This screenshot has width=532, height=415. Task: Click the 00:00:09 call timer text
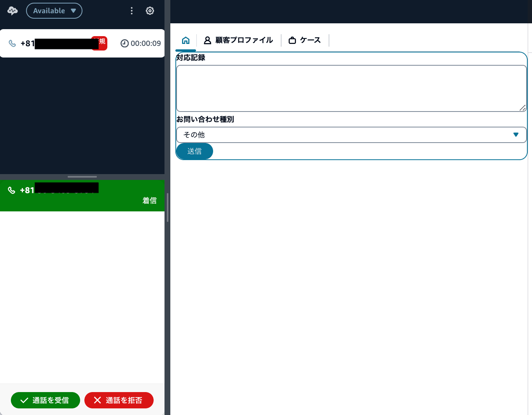click(146, 44)
